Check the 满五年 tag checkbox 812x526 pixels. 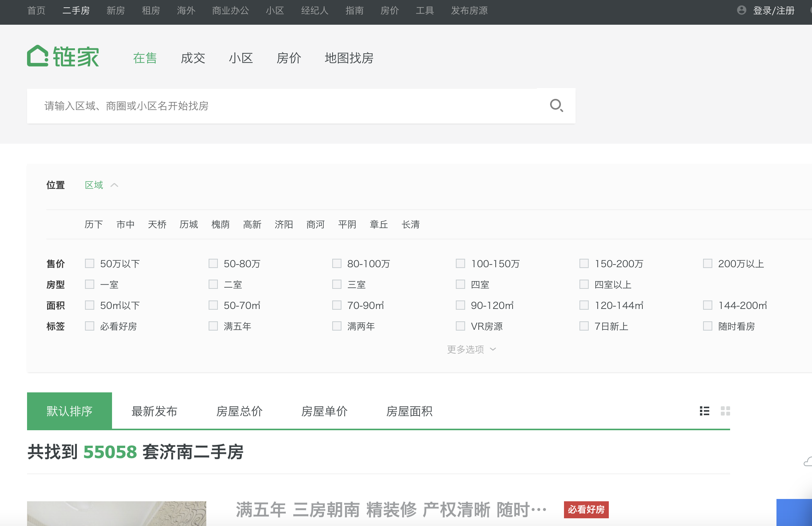pyautogui.click(x=213, y=326)
